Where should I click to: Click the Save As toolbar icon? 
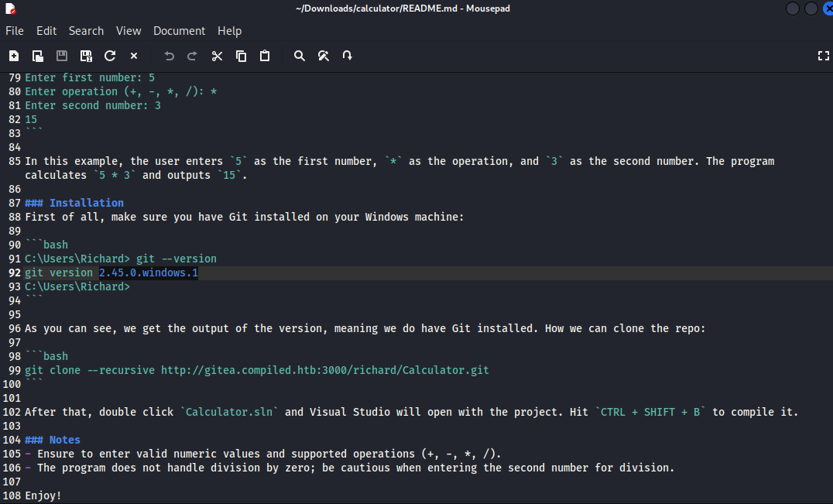[x=85, y=56]
